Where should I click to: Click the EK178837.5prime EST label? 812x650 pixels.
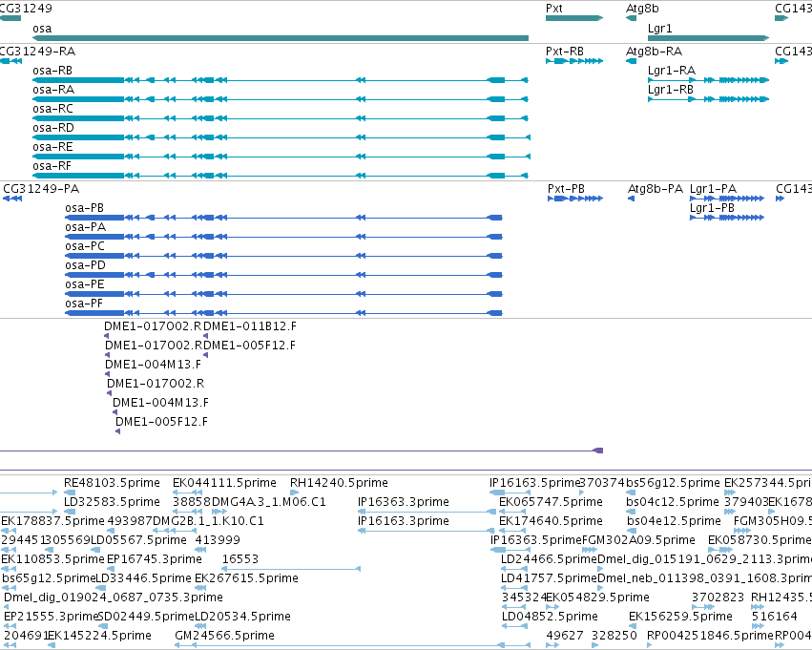point(52,521)
